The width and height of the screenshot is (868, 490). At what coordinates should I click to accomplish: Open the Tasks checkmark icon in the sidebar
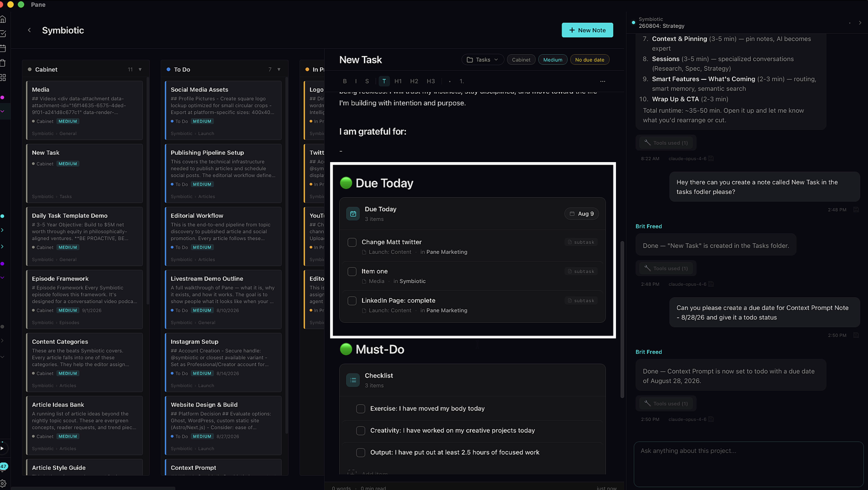coord(3,34)
